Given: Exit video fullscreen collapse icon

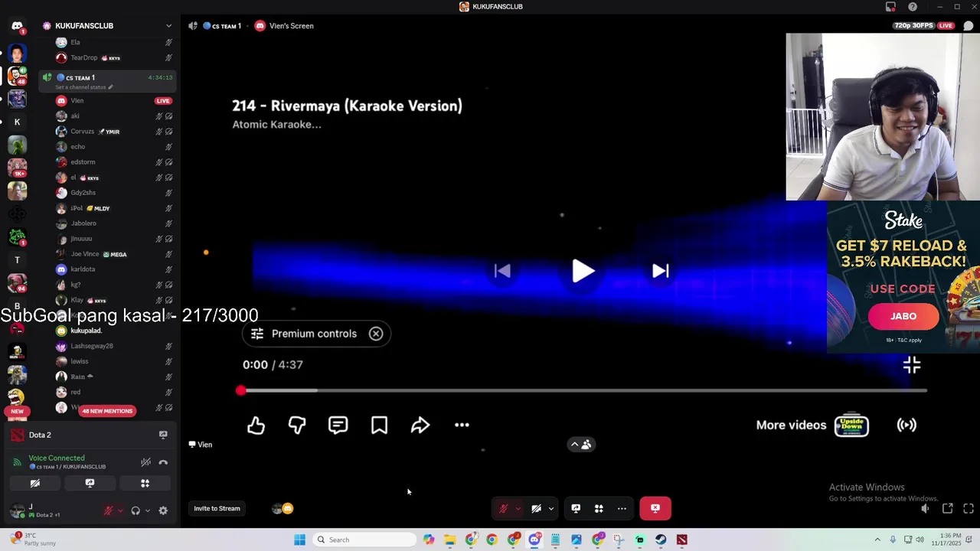Looking at the screenshot, I should tap(912, 366).
